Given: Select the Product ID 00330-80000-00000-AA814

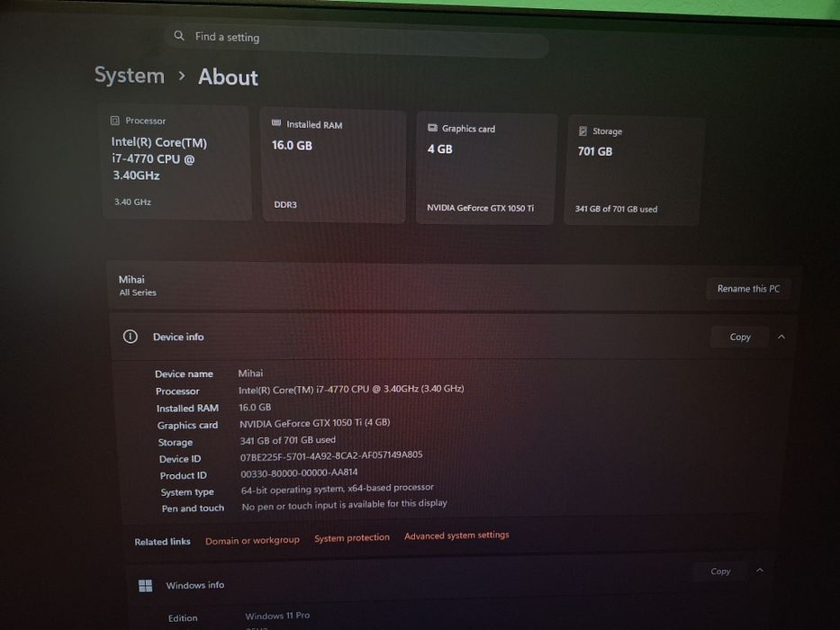Looking at the screenshot, I should pyautogui.click(x=299, y=473).
